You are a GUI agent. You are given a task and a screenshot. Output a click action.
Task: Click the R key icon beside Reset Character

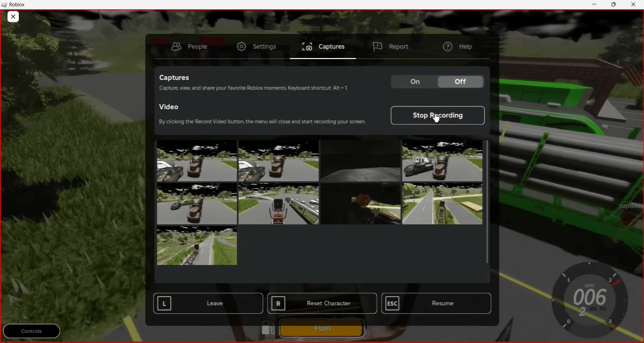[x=278, y=303]
